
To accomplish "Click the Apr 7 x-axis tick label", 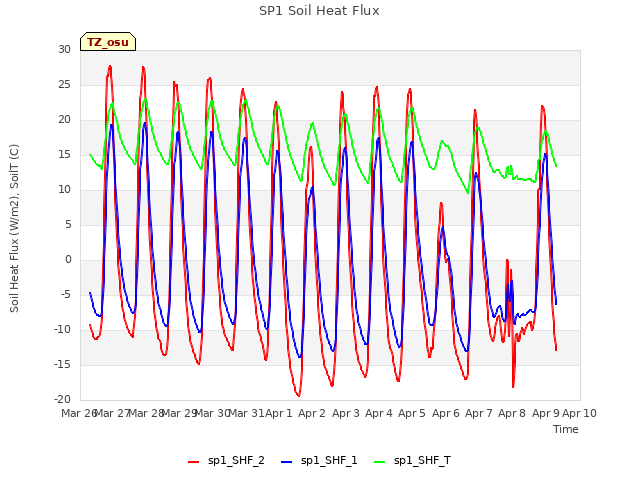I will tap(479, 413).
